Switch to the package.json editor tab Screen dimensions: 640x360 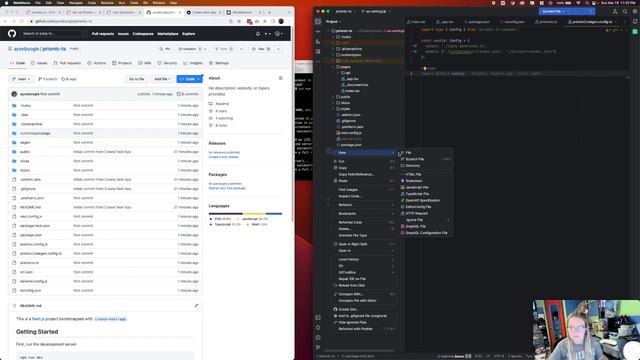pyautogui.click(x=477, y=22)
